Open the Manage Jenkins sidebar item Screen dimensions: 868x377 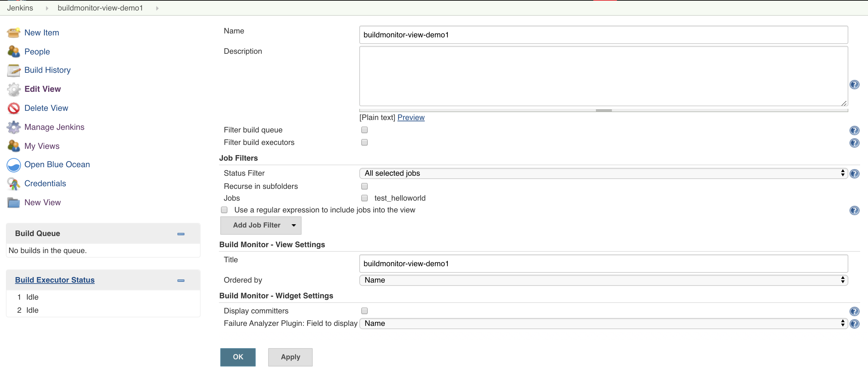54,127
